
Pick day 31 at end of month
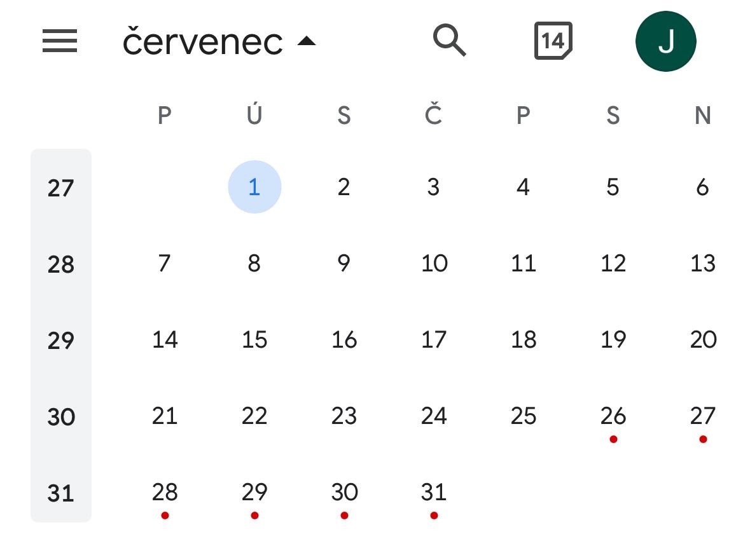[x=434, y=492]
